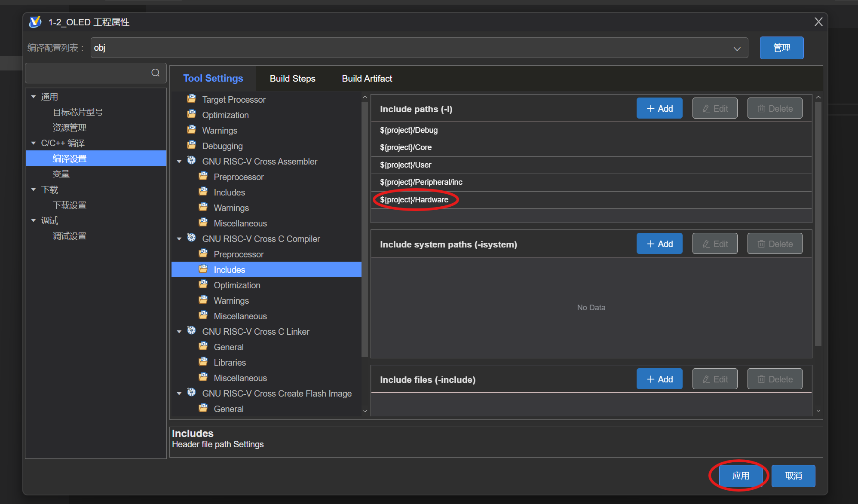Select General under Cross C Linker

[228, 347]
